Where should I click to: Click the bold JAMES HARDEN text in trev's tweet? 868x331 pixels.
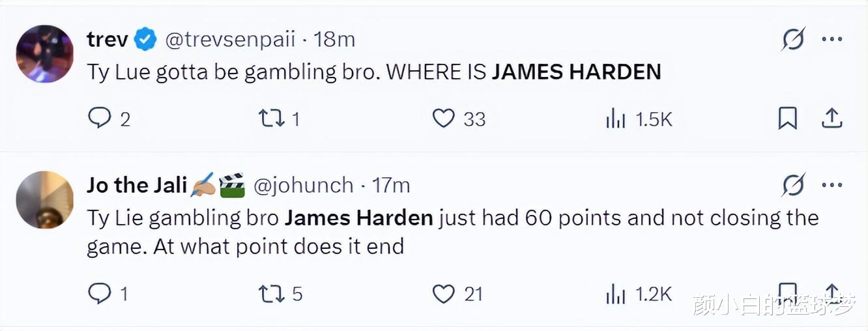(576, 72)
